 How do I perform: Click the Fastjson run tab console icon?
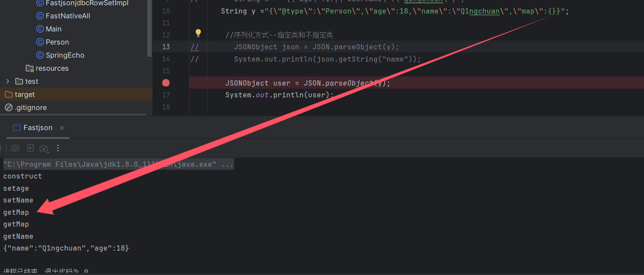(17, 127)
